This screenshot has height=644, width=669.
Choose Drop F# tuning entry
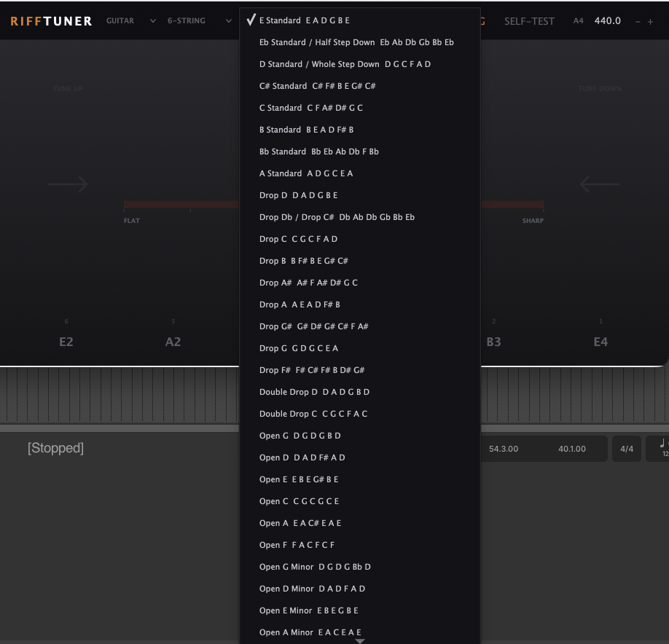360,370
